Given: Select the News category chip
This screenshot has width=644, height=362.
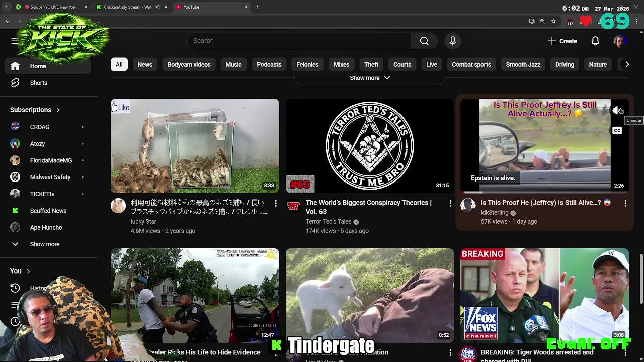Looking at the screenshot, I should 145,64.
